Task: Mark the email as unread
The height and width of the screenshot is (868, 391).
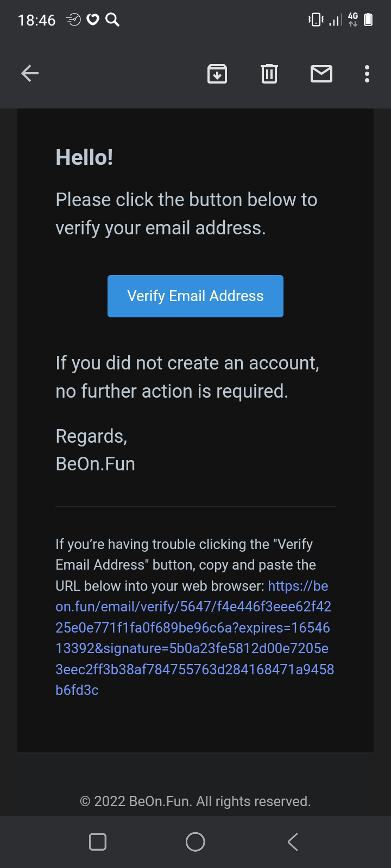Action: [x=321, y=74]
